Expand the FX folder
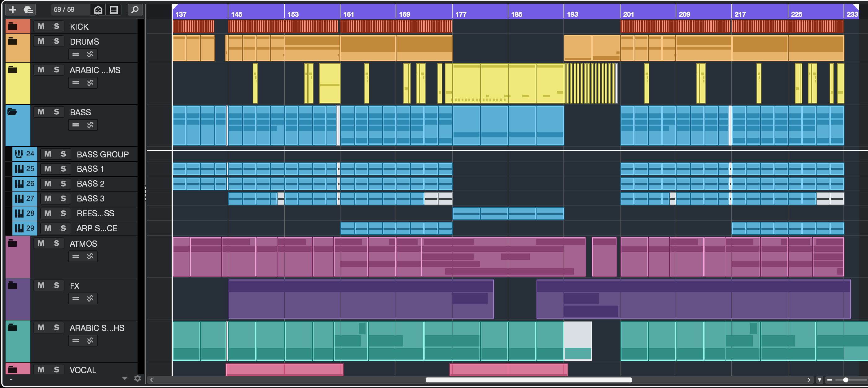 pyautogui.click(x=12, y=285)
